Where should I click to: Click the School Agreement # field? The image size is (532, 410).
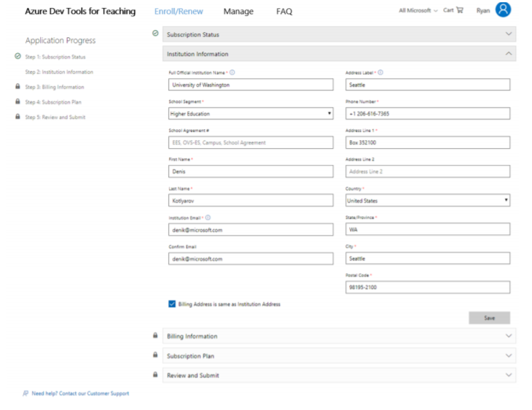[x=251, y=142]
